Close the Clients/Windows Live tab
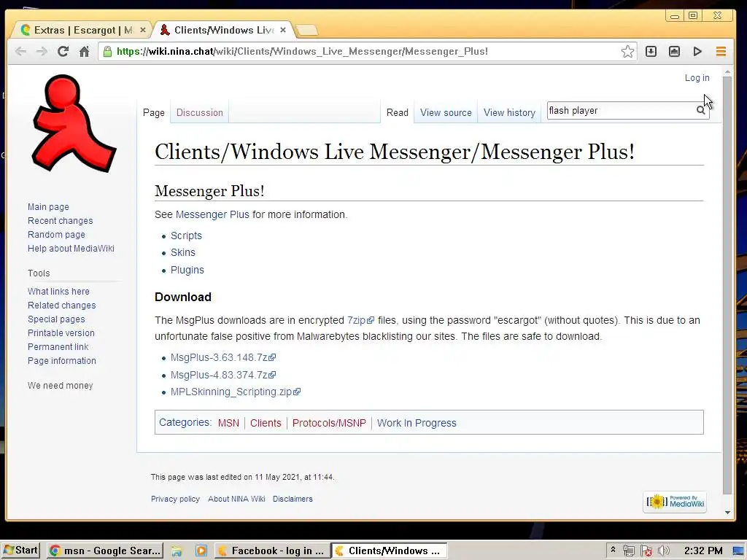 click(283, 30)
